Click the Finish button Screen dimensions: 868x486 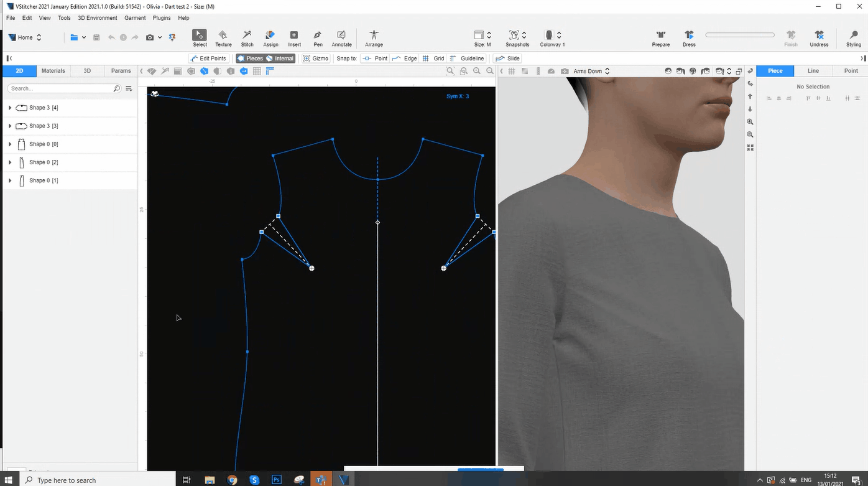tap(791, 38)
